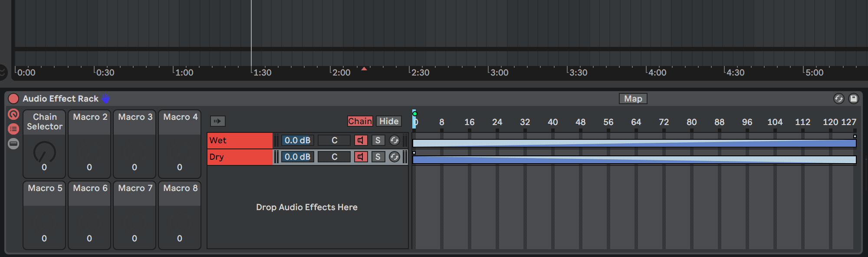
Task: Click the Wet chain volume 0.0 dB slider
Action: coord(297,140)
